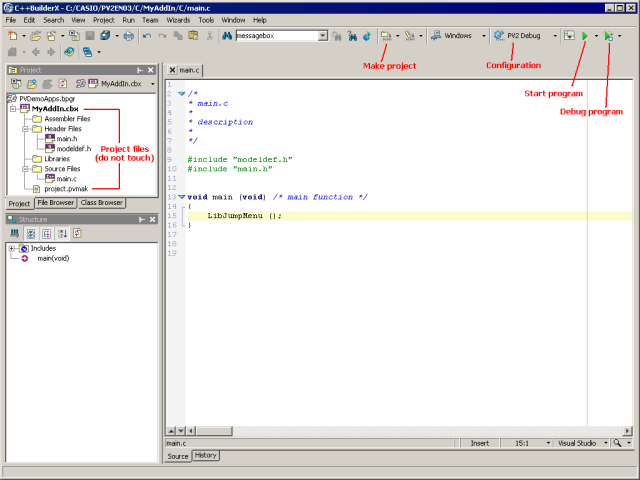
Task: Collapse the Source Files folder
Action: click(x=25, y=169)
